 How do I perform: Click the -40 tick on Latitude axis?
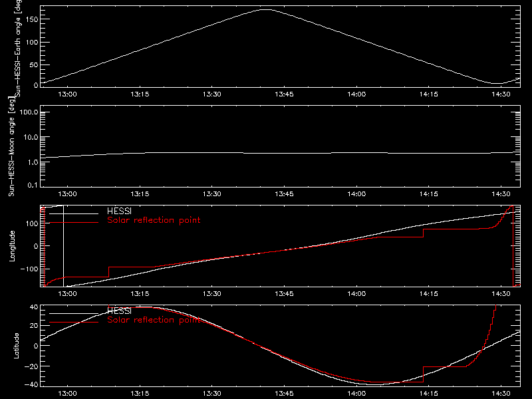pyautogui.click(x=31, y=385)
